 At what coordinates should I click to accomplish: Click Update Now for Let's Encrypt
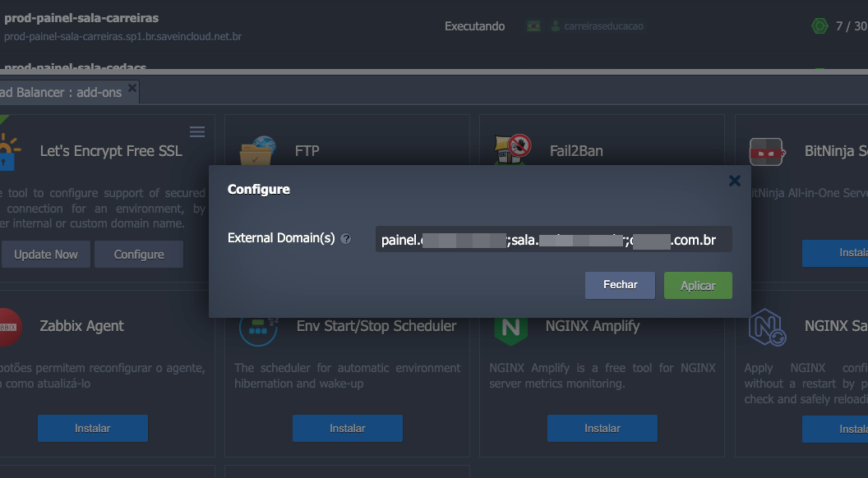(45, 255)
